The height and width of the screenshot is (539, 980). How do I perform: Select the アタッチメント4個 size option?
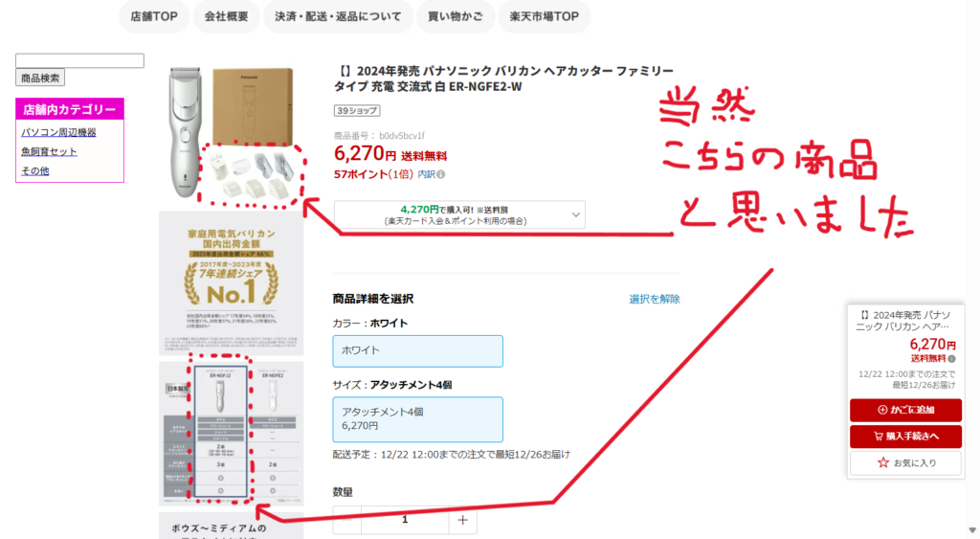(417, 419)
